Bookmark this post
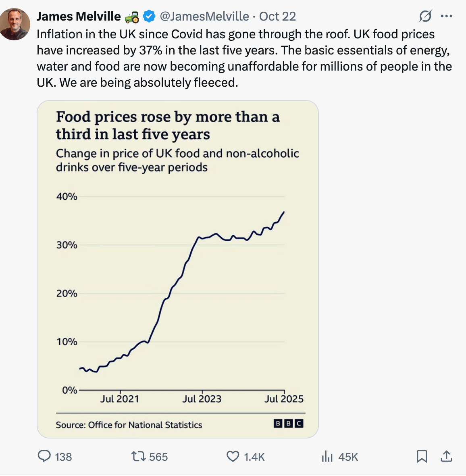The image size is (466, 476). [x=422, y=456]
